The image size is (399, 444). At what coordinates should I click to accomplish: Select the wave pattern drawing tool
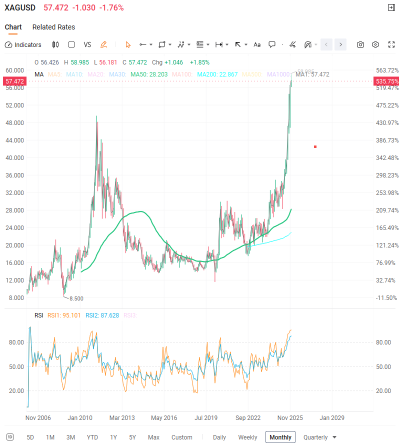181,45
